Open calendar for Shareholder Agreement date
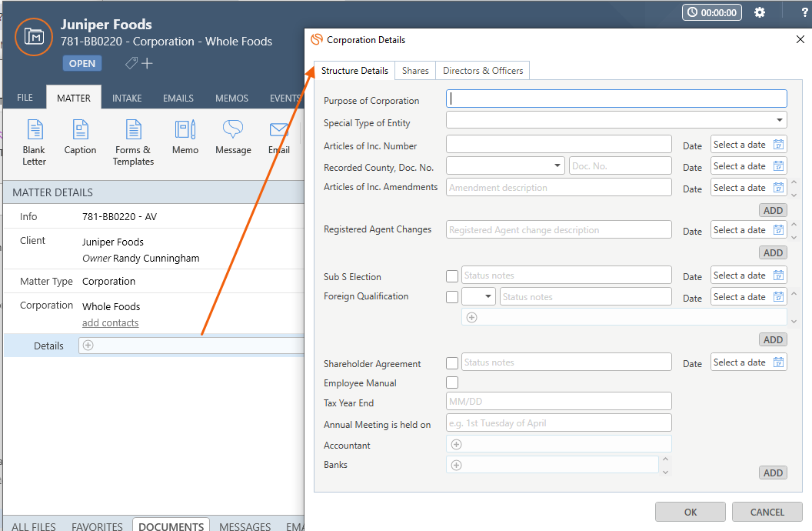 (x=778, y=362)
